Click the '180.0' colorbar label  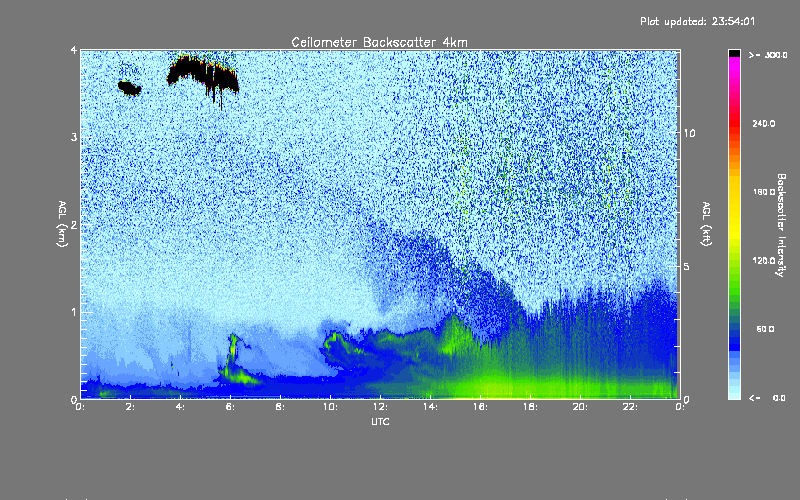764,192
